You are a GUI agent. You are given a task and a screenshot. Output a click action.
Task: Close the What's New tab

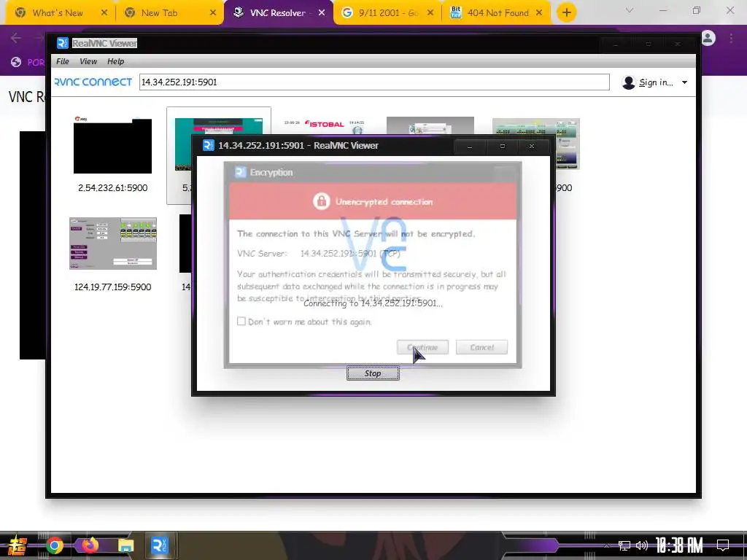click(104, 13)
